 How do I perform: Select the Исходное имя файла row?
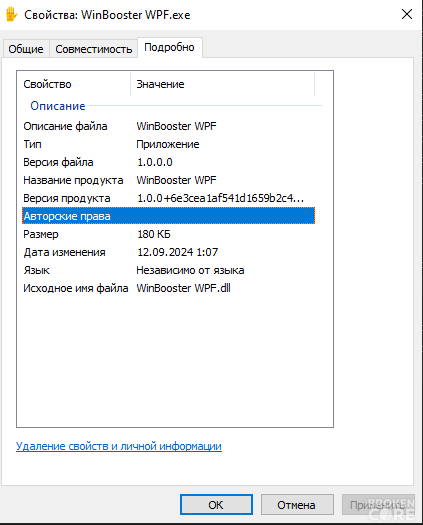[x=168, y=288]
